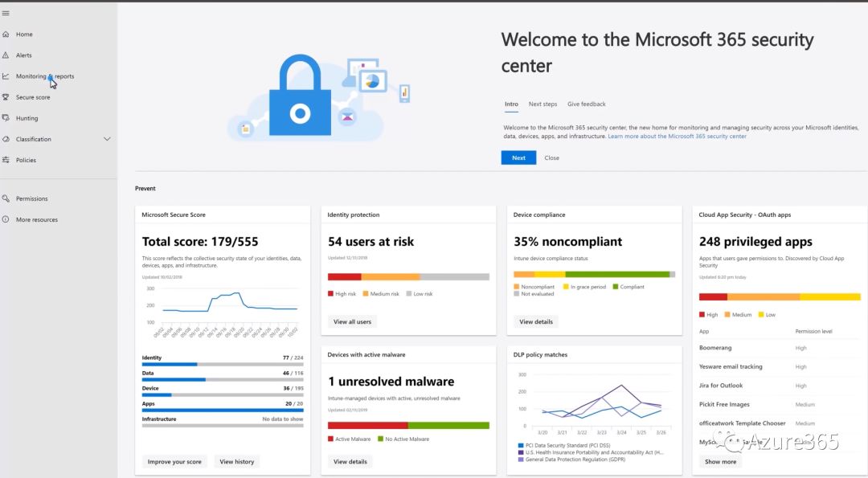This screenshot has height=478, width=868.
Task: Expand the Classification chevron
Action: [108, 139]
